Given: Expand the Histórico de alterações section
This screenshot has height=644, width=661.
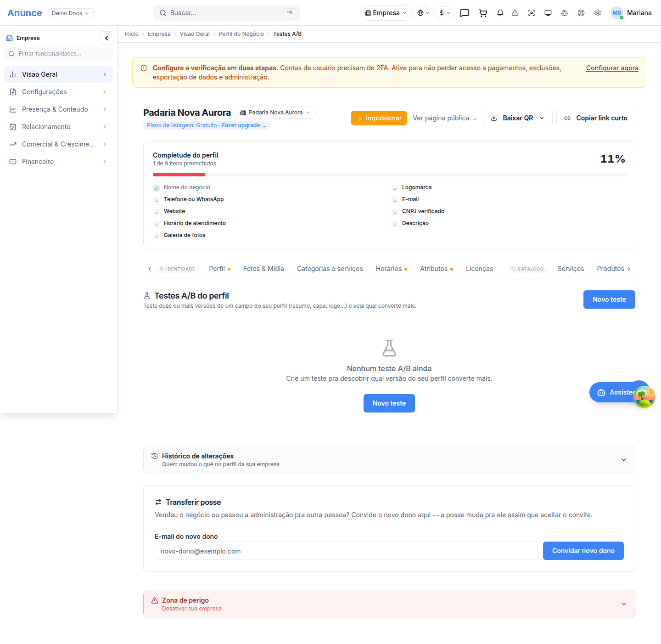Looking at the screenshot, I should pyautogui.click(x=389, y=460).
